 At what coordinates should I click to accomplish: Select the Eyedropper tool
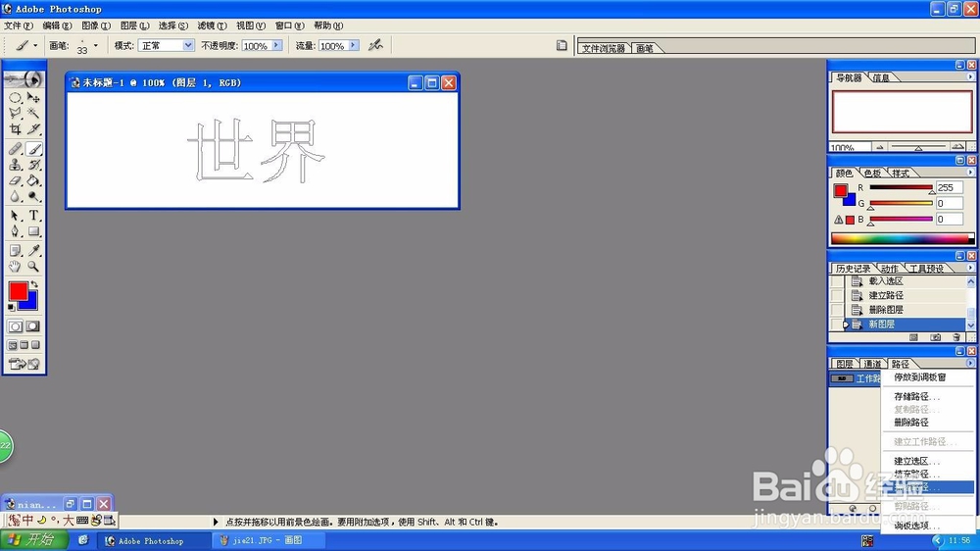[x=33, y=251]
